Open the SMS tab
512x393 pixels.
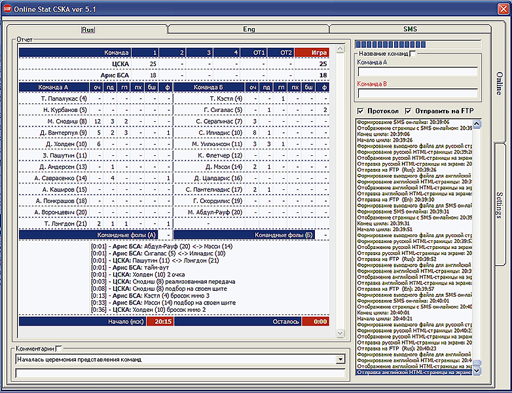point(410,29)
